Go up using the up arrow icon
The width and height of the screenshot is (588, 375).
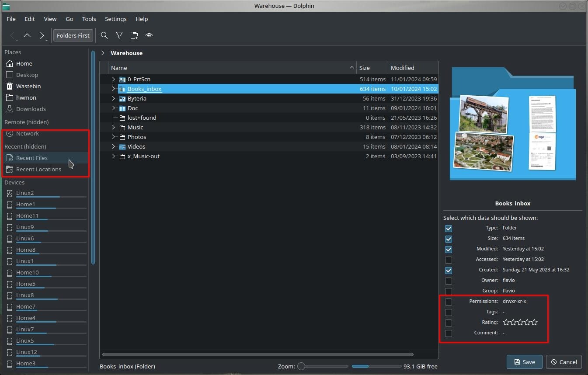pyautogui.click(x=27, y=35)
